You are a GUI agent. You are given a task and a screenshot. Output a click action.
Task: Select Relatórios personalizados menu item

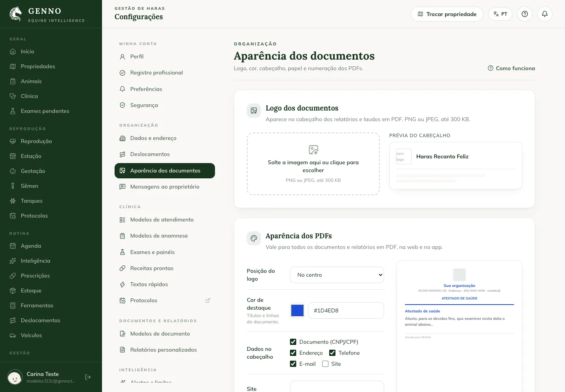(165, 350)
